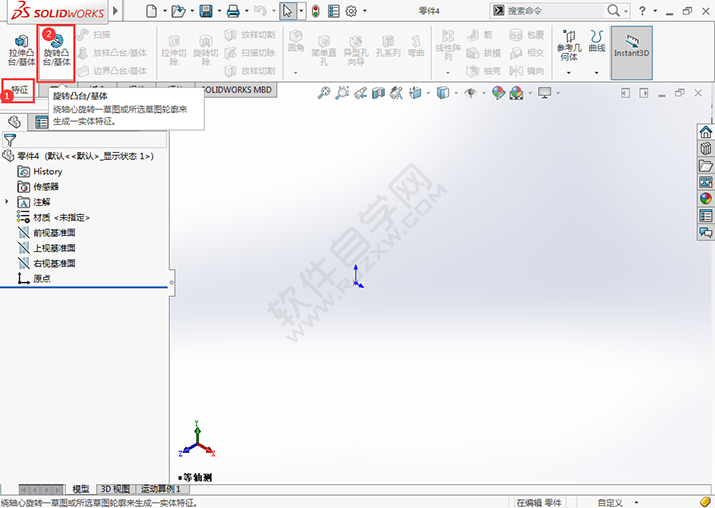The image size is (715, 508).
Task: Open Custom Properties in task pane
Action: (x=706, y=216)
